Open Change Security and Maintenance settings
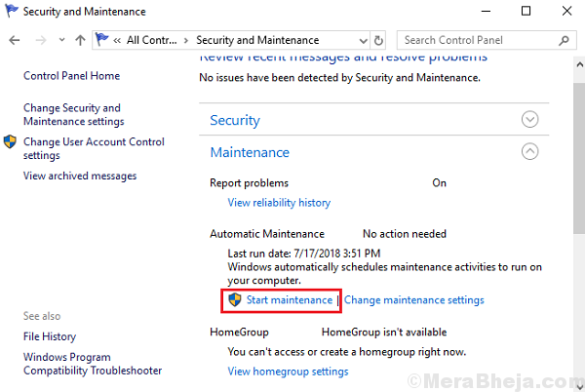585x392 pixels. 74,114
